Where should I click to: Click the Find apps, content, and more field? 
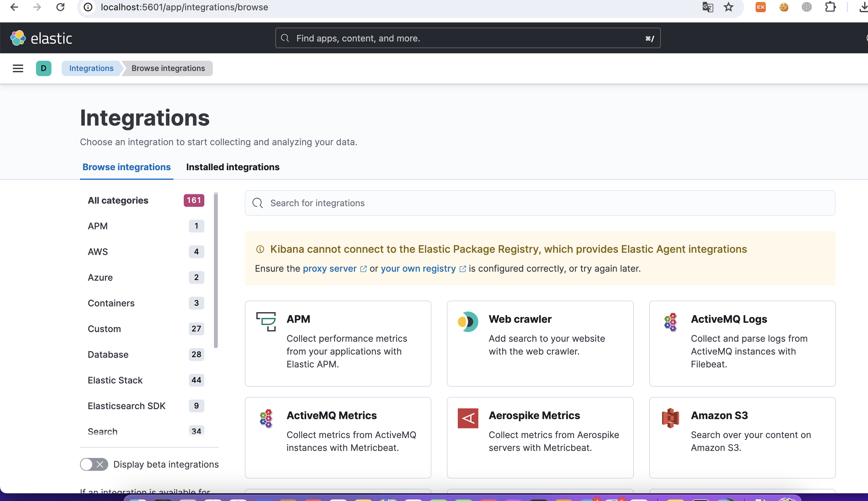[468, 38]
